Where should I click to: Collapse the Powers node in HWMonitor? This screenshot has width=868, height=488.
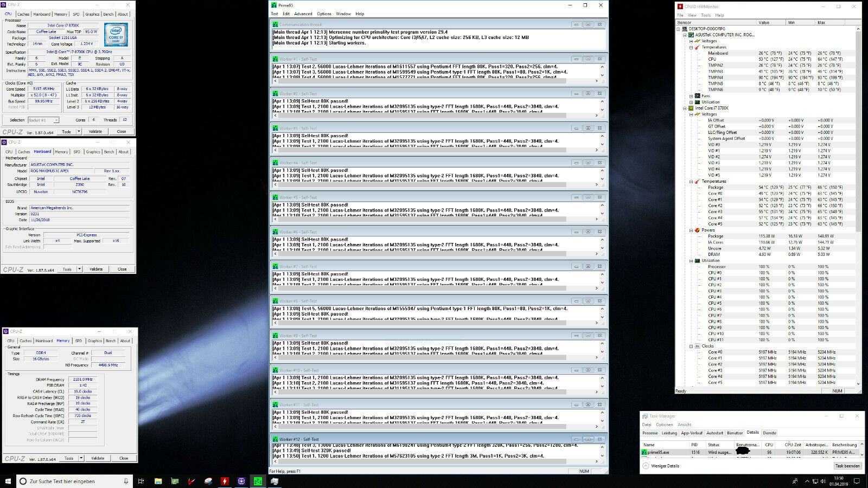coord(691,230)
